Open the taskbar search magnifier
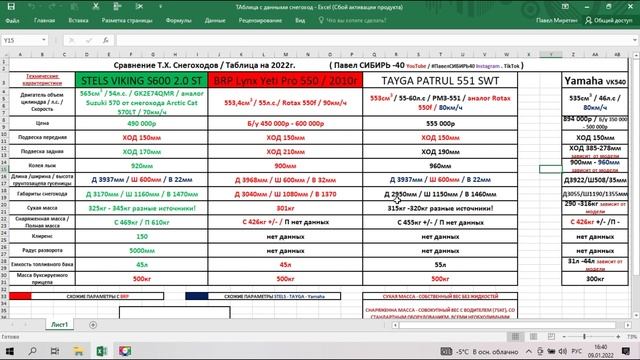Image resolution: width=640 pixels, height=360 pixels. (32, 351)
